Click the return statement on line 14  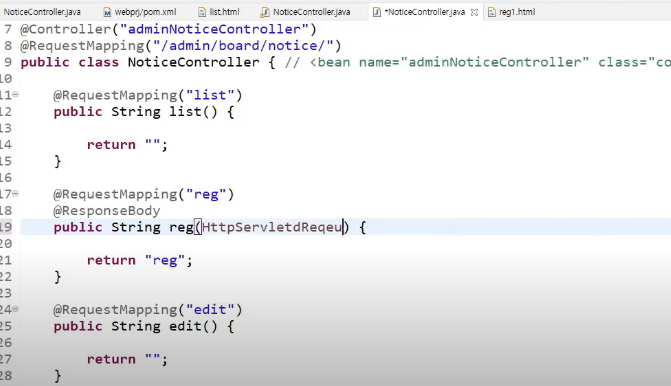tap(127, 145)
